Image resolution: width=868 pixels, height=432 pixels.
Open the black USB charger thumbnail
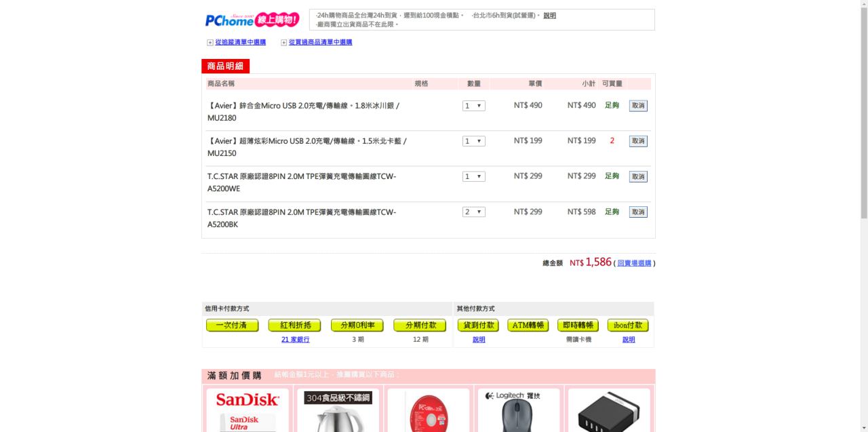[608, 410]
